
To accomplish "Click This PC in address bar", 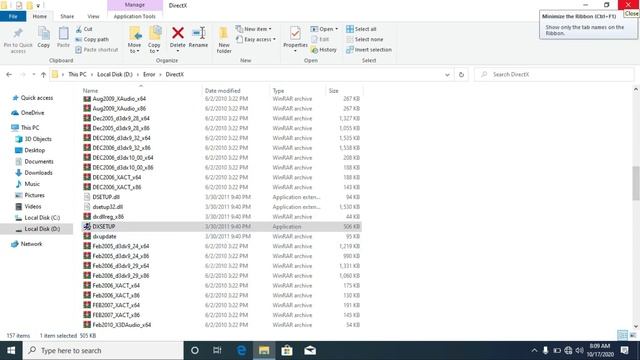I will pyautogui.click(x=77, y=74).
